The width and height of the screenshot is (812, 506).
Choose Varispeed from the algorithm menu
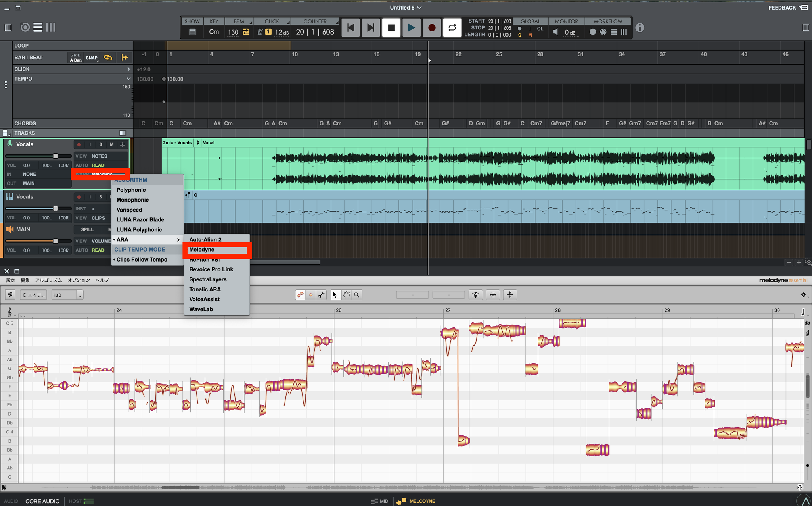pos(147,210)
